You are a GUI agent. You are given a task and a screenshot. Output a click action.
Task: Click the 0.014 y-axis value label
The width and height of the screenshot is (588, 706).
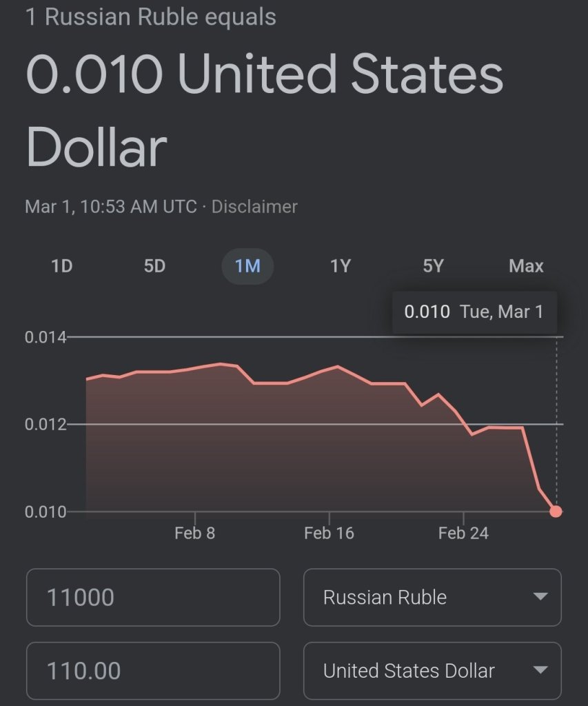45,338
